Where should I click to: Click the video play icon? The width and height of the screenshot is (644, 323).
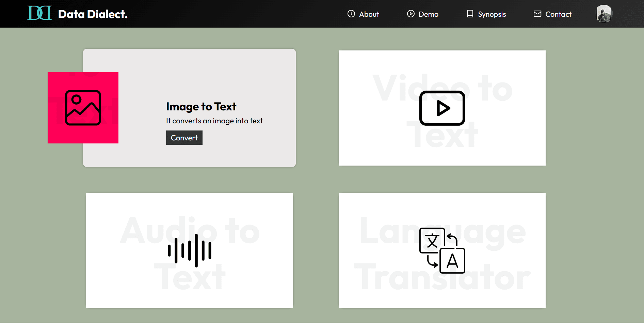coord(442,108)
